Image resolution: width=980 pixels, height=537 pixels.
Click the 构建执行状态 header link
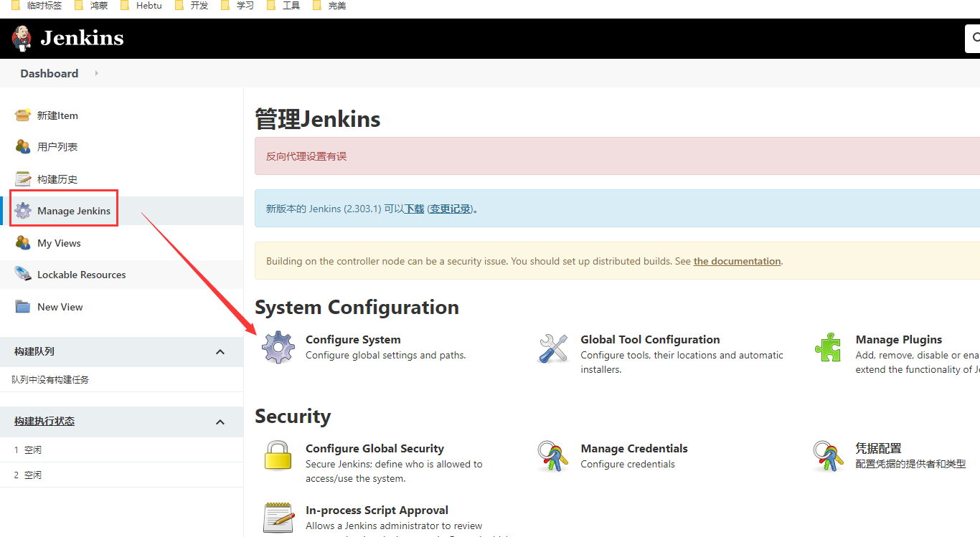pos(44,421)
